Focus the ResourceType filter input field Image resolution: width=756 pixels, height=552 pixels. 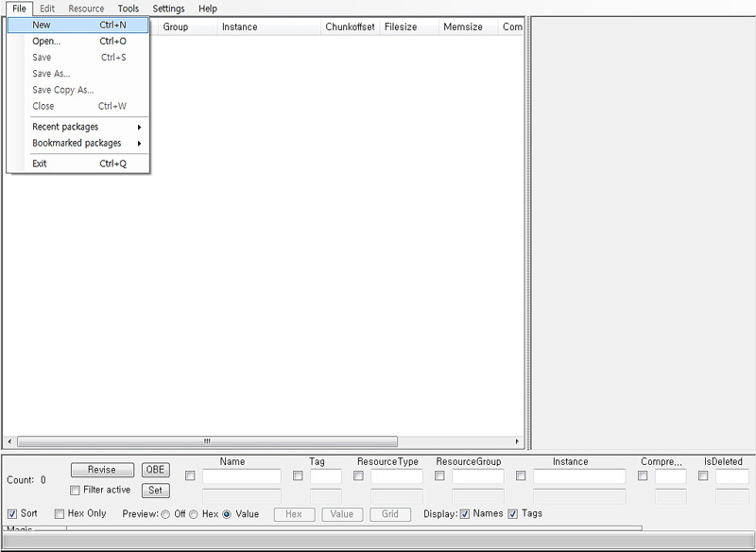(x=397, y=476)
